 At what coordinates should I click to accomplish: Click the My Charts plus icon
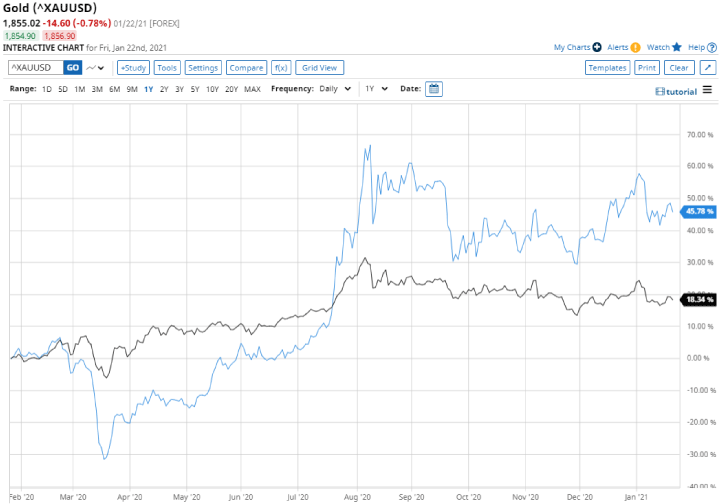point(597,47)
